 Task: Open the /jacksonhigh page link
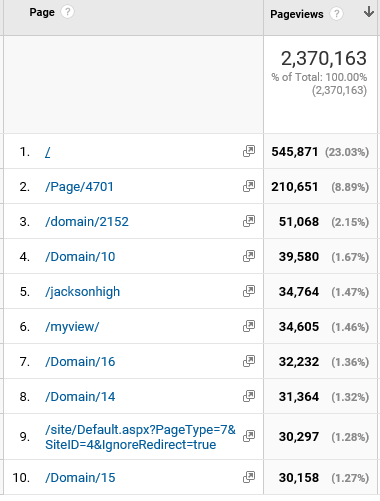coord(82,292)
